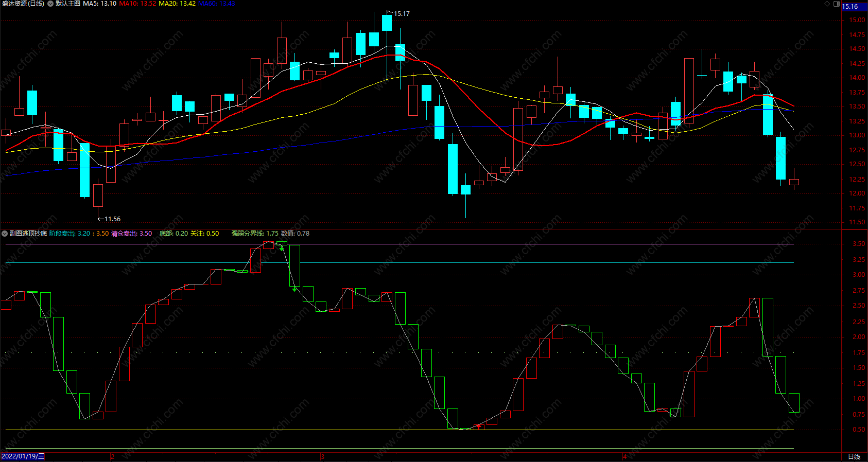Click the 15.17 high price marker
The image size is (868, 462).
pyautogui.click(x=402, y=14)
